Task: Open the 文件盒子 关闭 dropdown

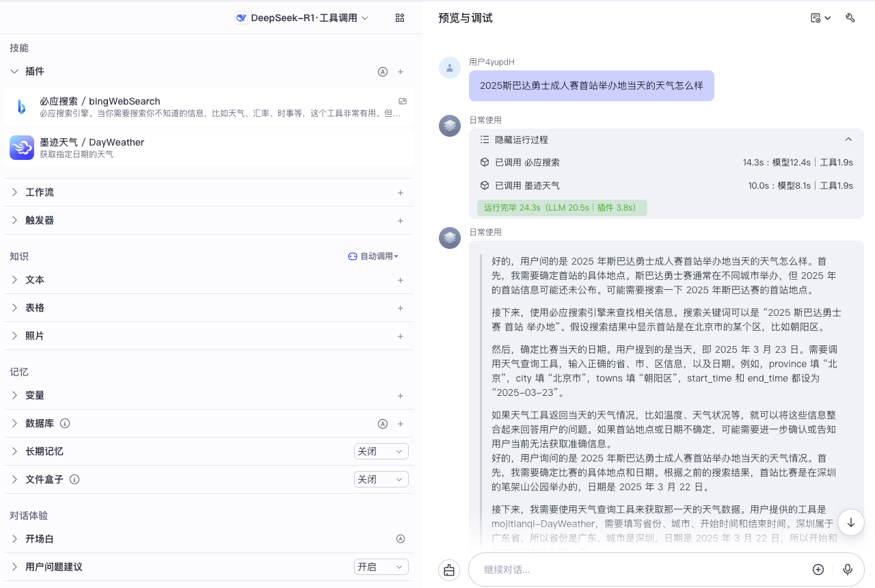Action: point(381,480)
